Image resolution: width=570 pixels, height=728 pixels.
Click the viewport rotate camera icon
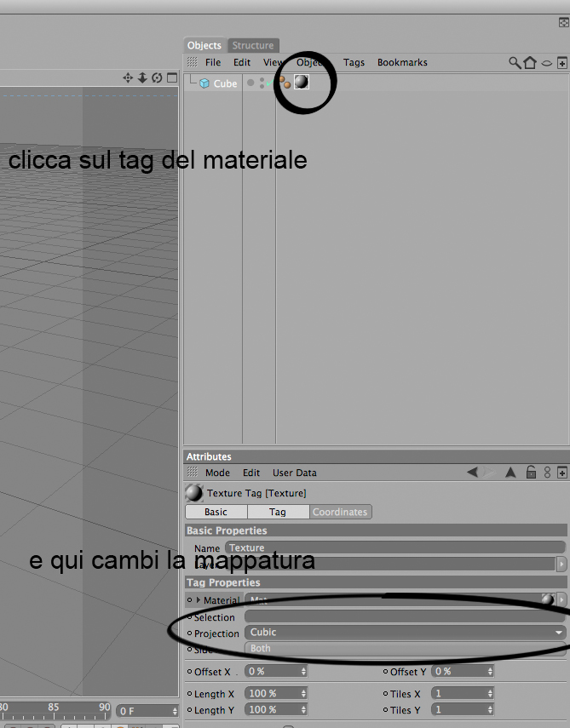(x=157, y=77)
